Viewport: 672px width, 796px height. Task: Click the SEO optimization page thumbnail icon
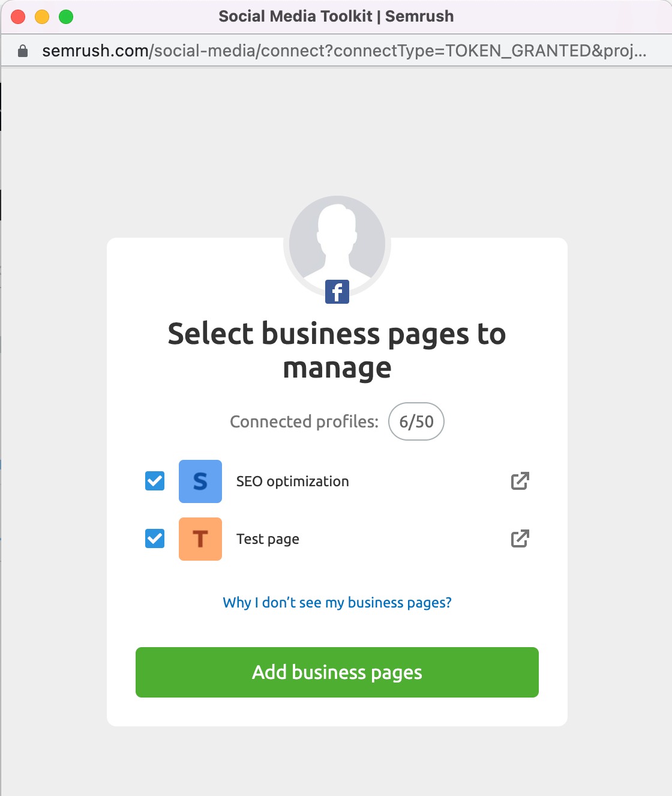[x=200, y=481]
